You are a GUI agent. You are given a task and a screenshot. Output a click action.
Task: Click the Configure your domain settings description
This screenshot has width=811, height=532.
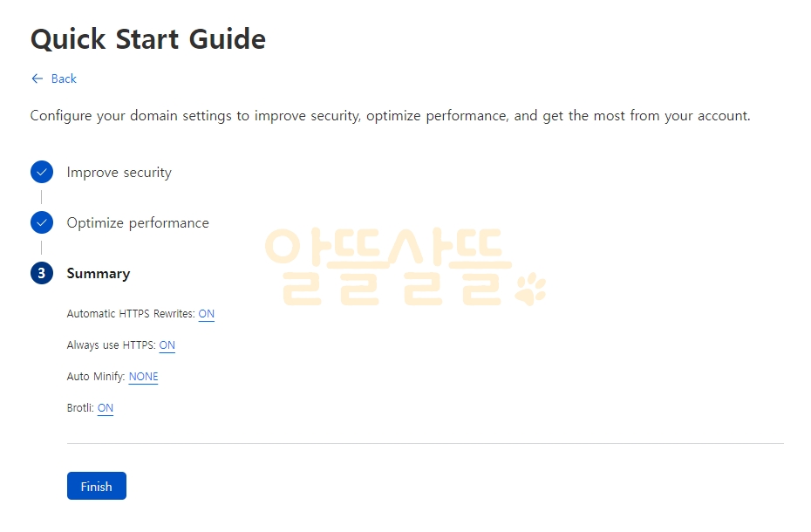[x=390, y=116]
